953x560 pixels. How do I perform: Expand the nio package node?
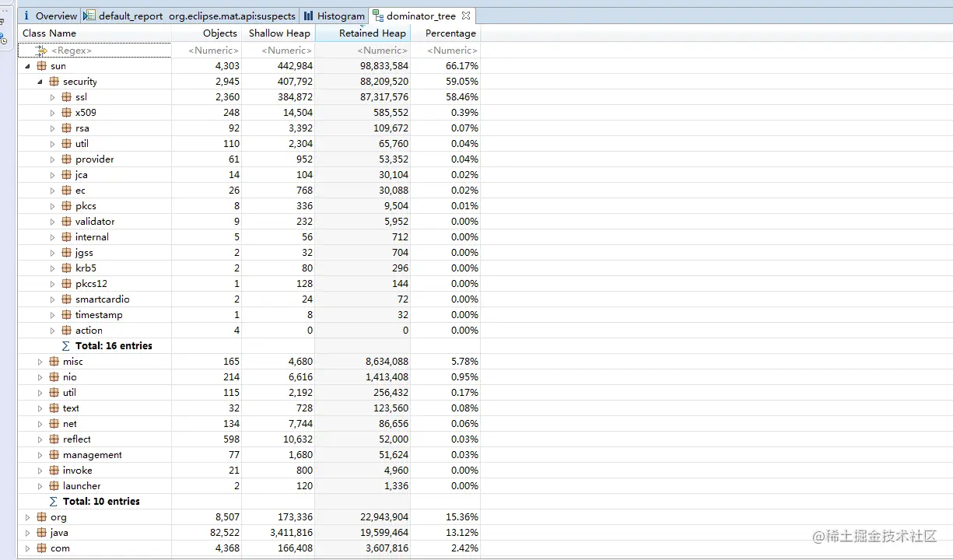coord(40,377)
